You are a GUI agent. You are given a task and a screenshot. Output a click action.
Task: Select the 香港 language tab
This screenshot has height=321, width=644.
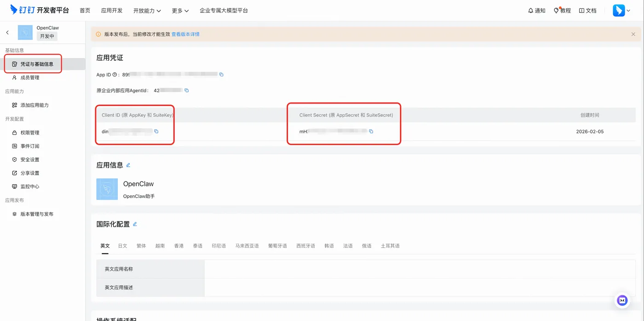click(179, 246)
